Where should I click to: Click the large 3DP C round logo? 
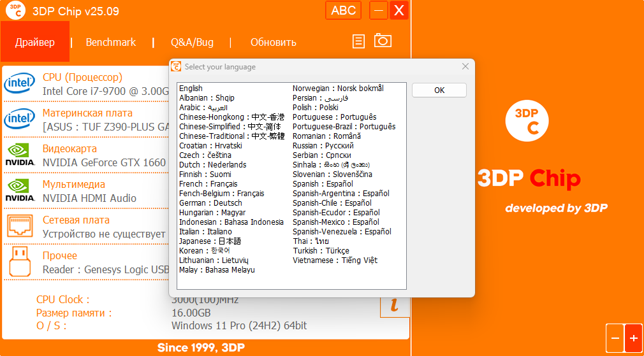click(527, 120)
